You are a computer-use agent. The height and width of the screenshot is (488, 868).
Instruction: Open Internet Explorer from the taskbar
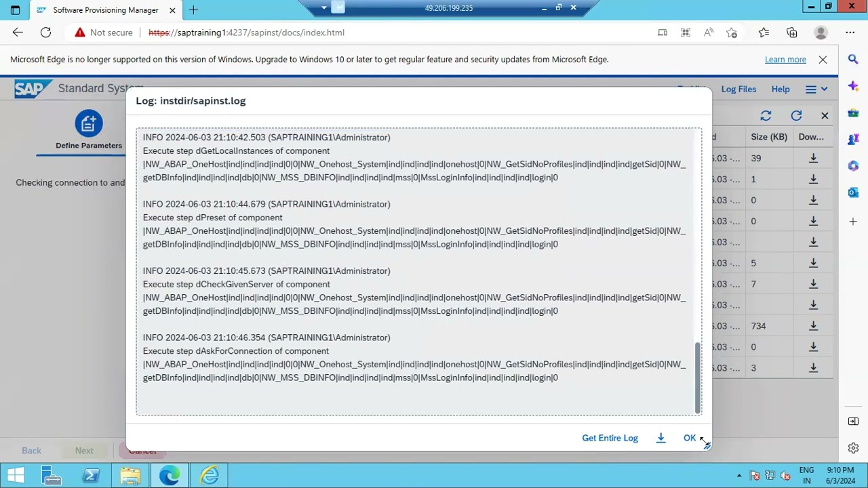coord(209,476)
